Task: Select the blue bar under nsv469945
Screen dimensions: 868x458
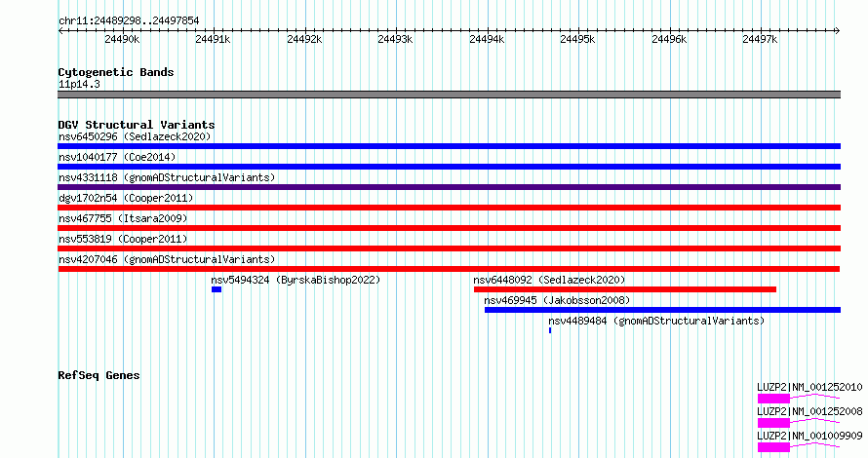Action: pyautogui.click(x=662, y=310)
